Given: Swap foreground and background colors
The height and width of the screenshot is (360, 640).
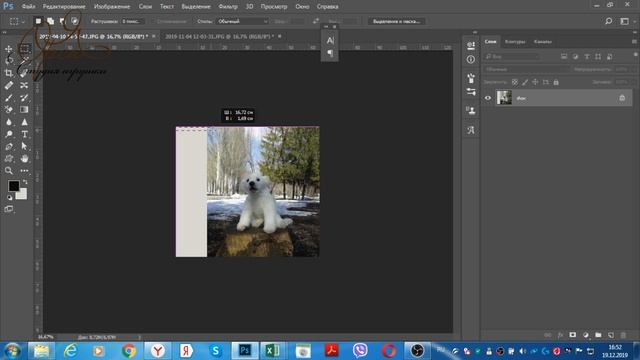Looking at the screenshot, I should [25, 181].
